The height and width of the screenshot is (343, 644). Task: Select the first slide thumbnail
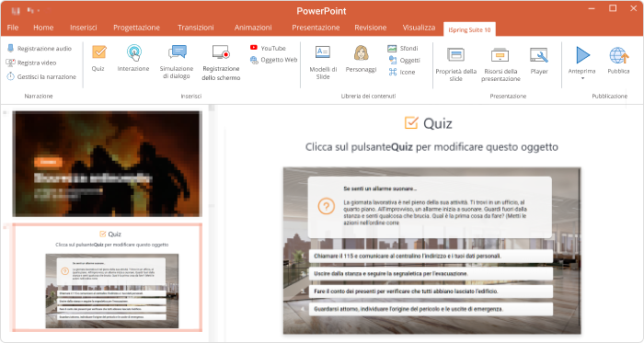[108, 164]
